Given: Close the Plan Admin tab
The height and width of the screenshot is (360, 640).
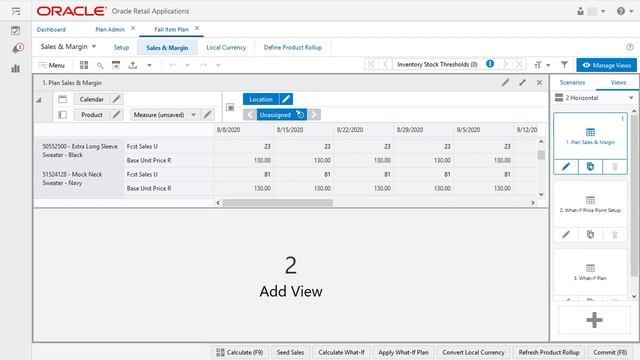Looking at the screenshot, I should point(133,29).
